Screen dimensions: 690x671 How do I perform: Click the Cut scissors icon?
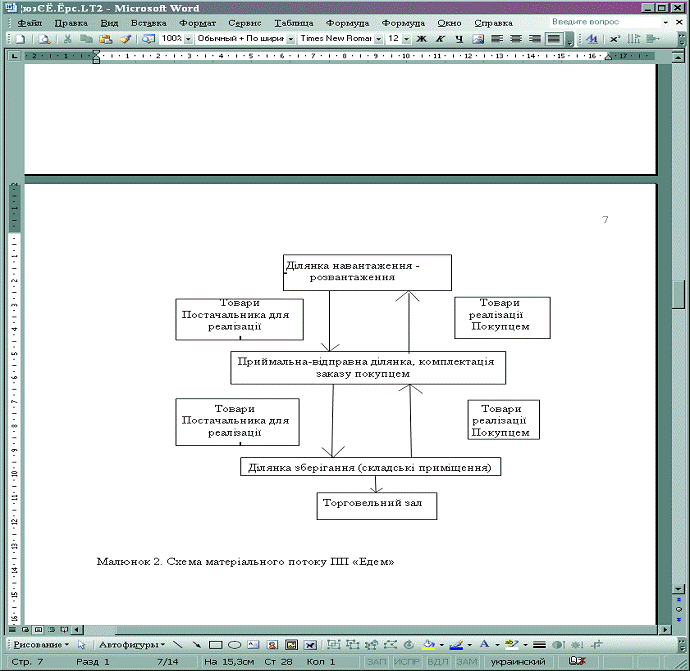pyautogui.click(x=68, y=39)
